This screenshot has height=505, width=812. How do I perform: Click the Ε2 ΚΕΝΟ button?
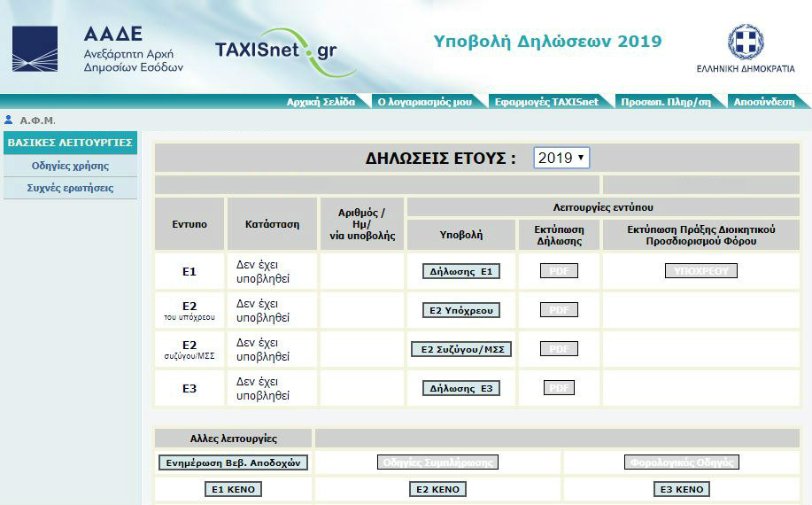tap(437, 489)
